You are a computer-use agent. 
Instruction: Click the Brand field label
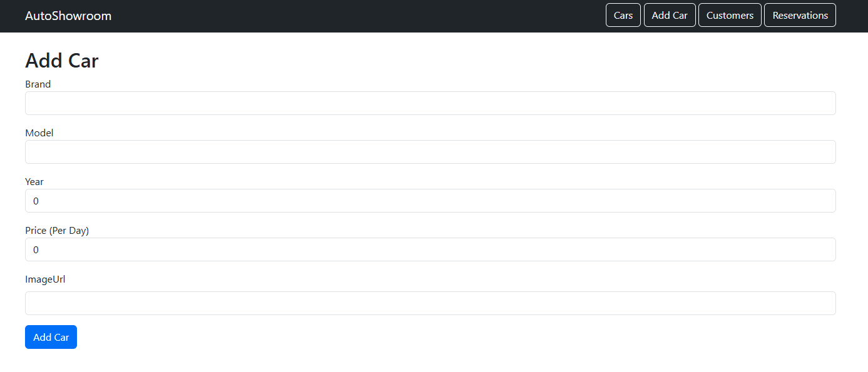point(38,84)
